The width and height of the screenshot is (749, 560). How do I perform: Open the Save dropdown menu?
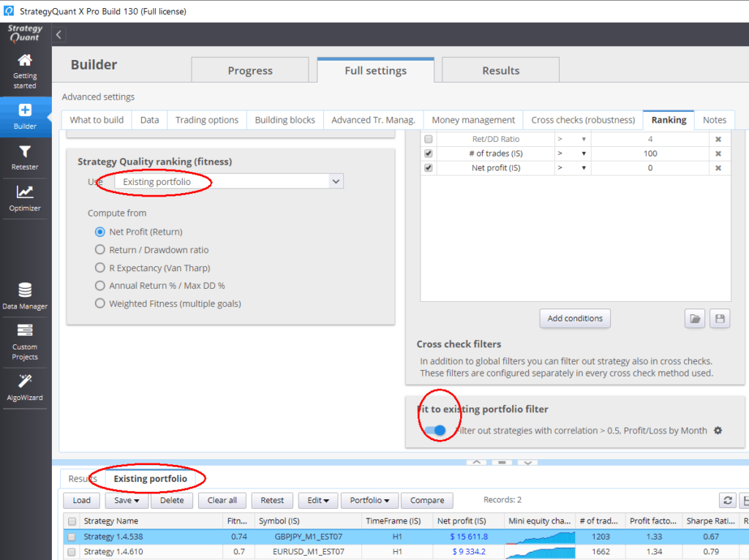click(126, 500)
